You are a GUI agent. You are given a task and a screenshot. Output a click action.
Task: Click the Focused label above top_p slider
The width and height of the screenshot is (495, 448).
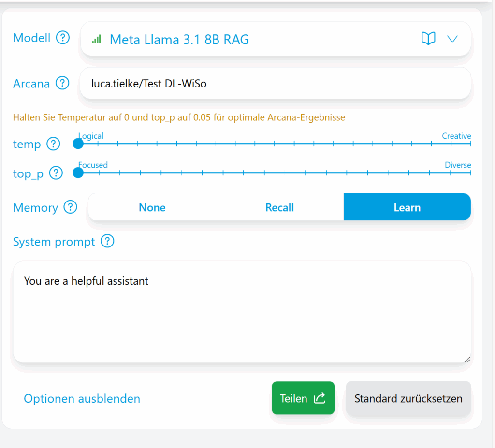(93, 165)
